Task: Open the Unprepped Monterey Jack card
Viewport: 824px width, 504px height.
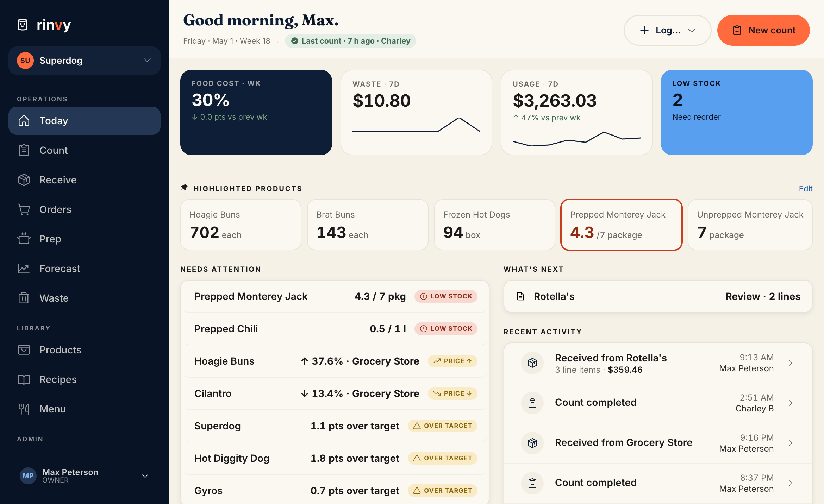Action: [x=750, y=225]
